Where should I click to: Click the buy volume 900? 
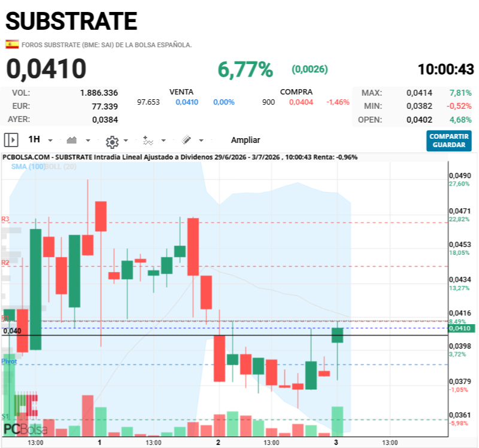268,102
